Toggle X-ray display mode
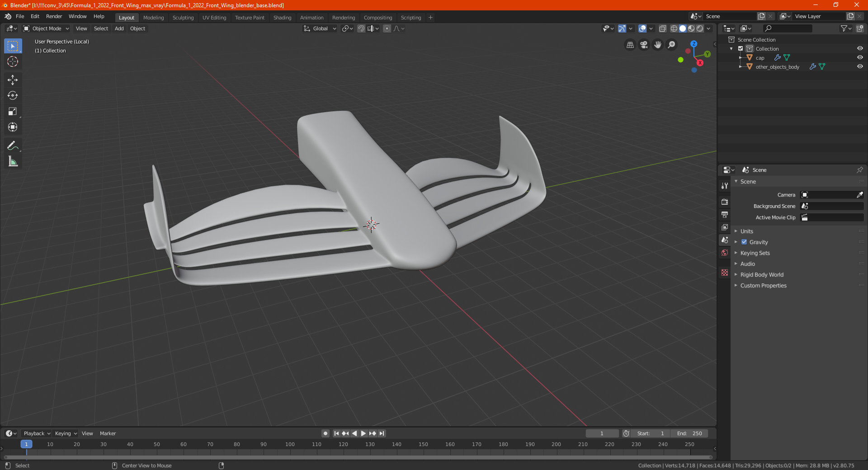 pos(662,28)
